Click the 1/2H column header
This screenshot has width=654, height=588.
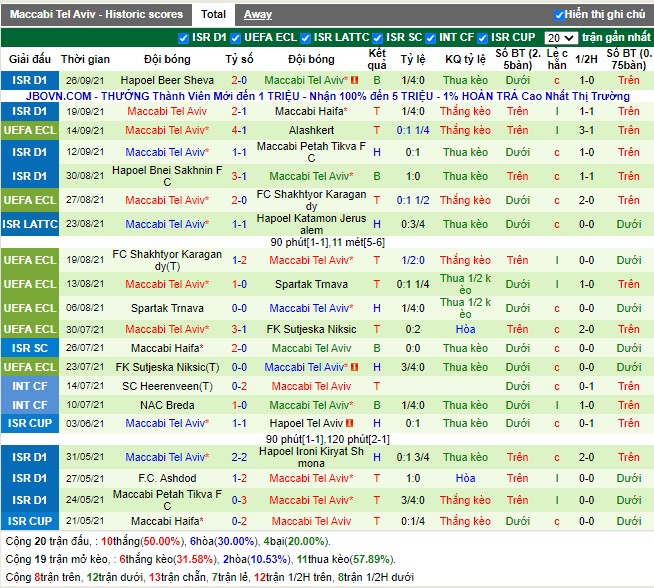pyautogui.click(x=586, y=59)
